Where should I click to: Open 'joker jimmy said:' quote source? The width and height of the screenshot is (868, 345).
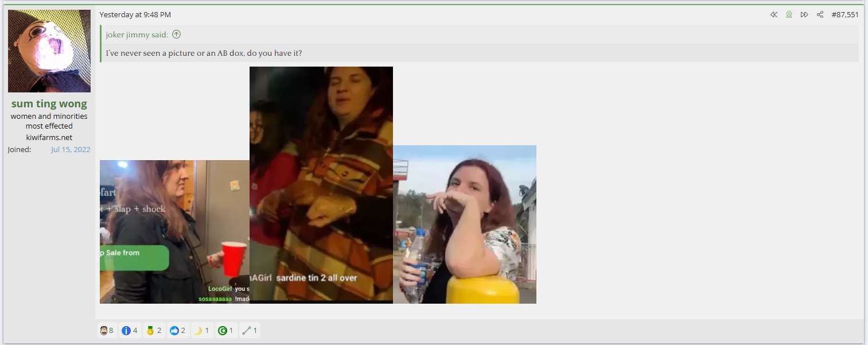coord(137,34)
